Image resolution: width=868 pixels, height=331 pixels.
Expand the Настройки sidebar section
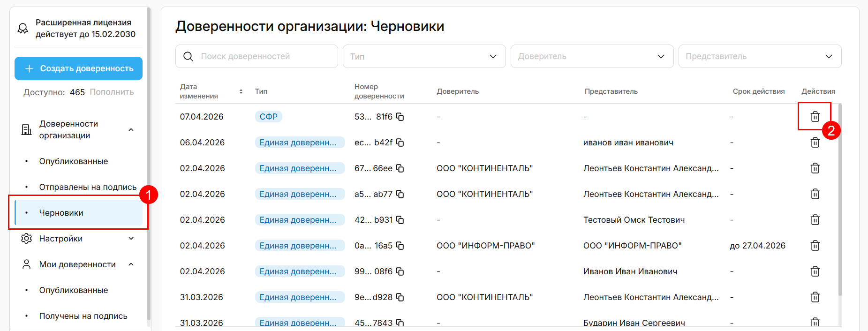pyautogui.click(x=131, y=239)
